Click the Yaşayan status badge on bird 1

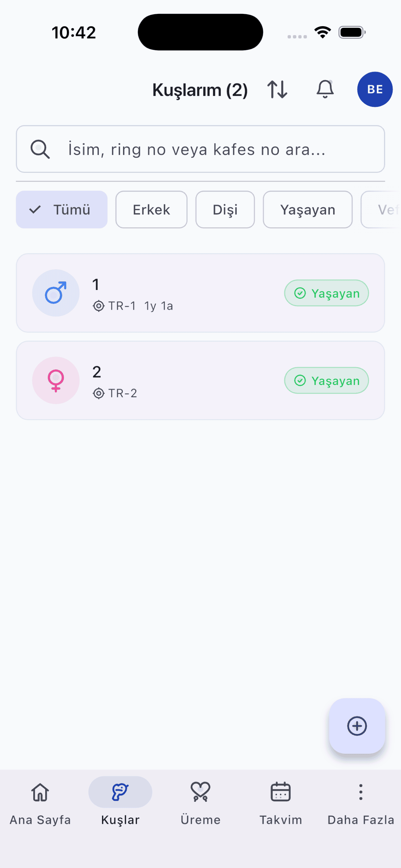tap(326, 293)
